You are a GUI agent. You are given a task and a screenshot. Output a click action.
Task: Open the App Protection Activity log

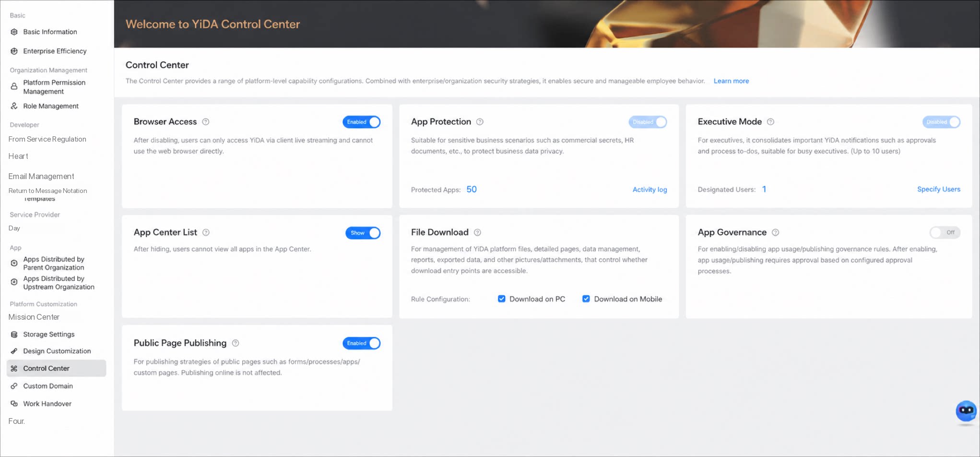tap(649, 190)
